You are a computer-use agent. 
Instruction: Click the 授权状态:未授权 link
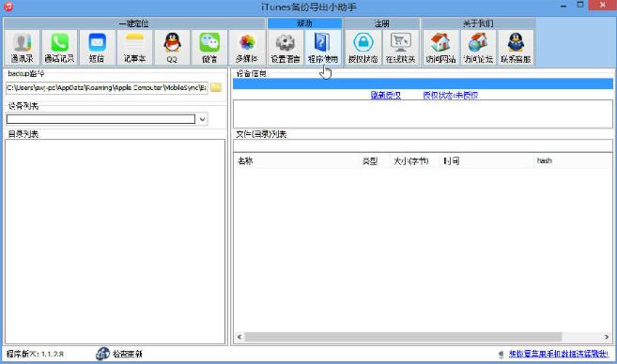point(451,95)
